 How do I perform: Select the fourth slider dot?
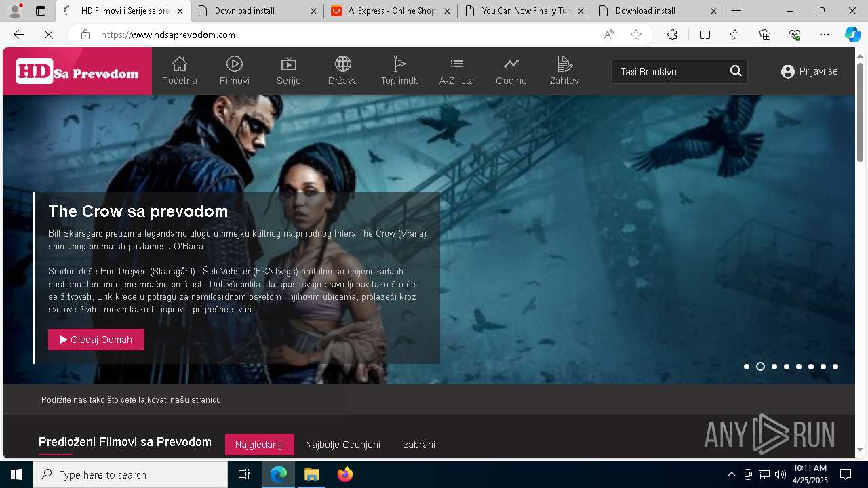click(x=787, y=367)
